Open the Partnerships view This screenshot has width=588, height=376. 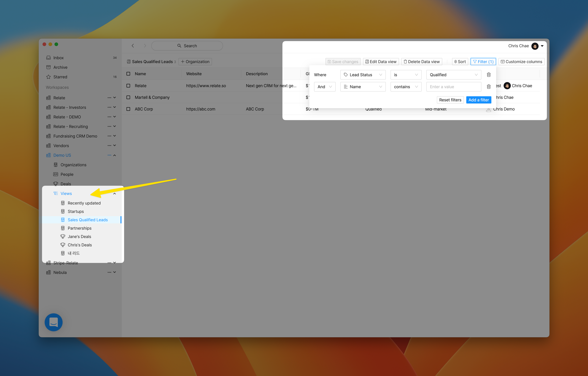point(79,228)
